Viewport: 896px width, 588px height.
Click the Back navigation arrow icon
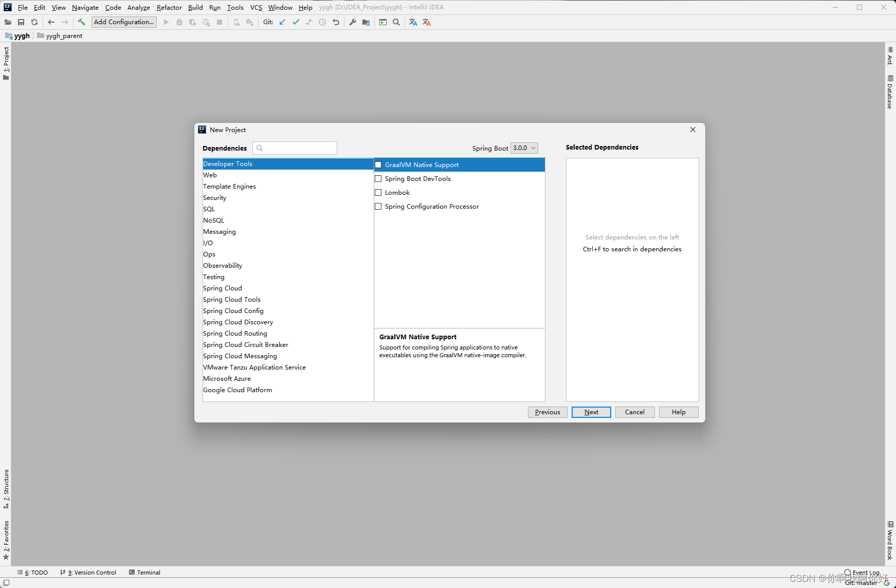[51, 22]
